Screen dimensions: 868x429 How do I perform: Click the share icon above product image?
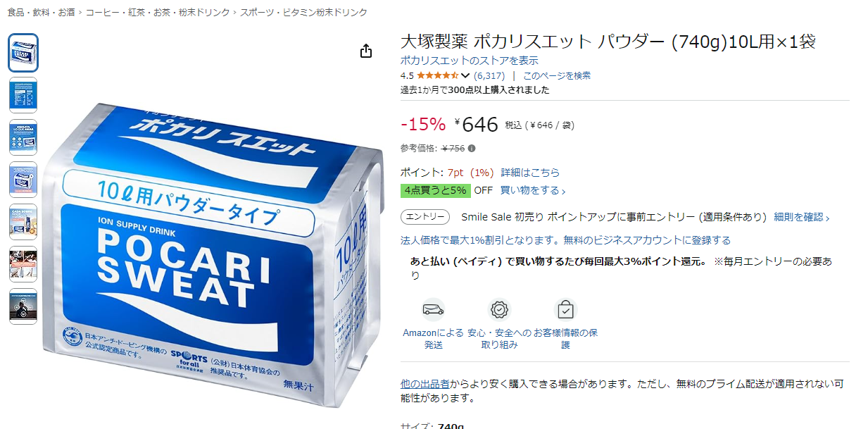(x=365, y=51)
